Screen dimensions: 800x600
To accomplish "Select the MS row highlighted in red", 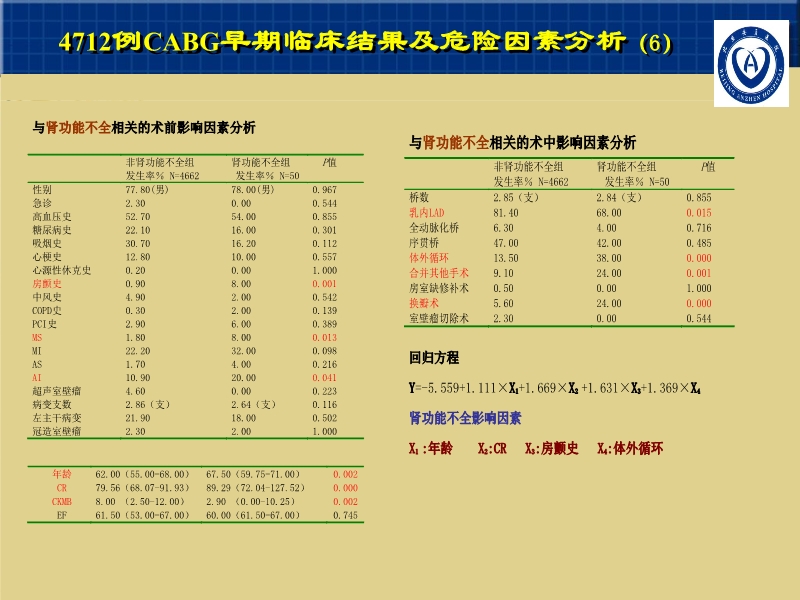I will [x=37, y=338].
